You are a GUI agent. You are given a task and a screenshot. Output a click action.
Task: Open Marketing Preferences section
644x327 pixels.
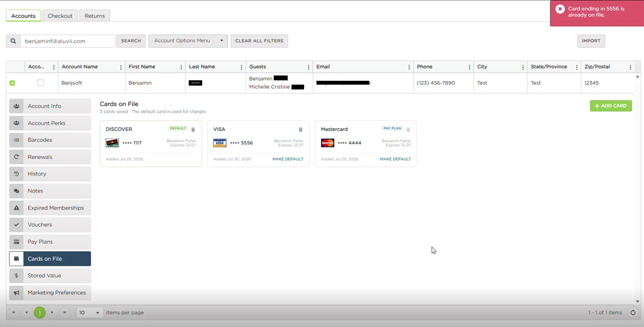(50, 293)
